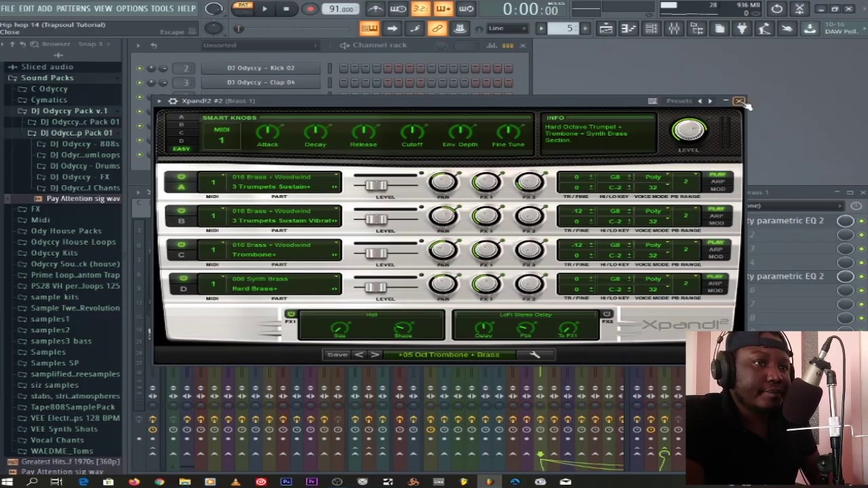
Task: Toggle power for Xpand!2 part B
Action: [x=181, y=211]
